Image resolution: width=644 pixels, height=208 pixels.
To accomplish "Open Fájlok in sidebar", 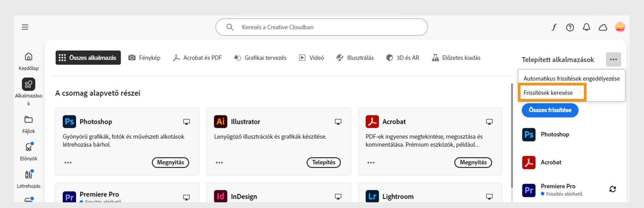I will 29,125.
